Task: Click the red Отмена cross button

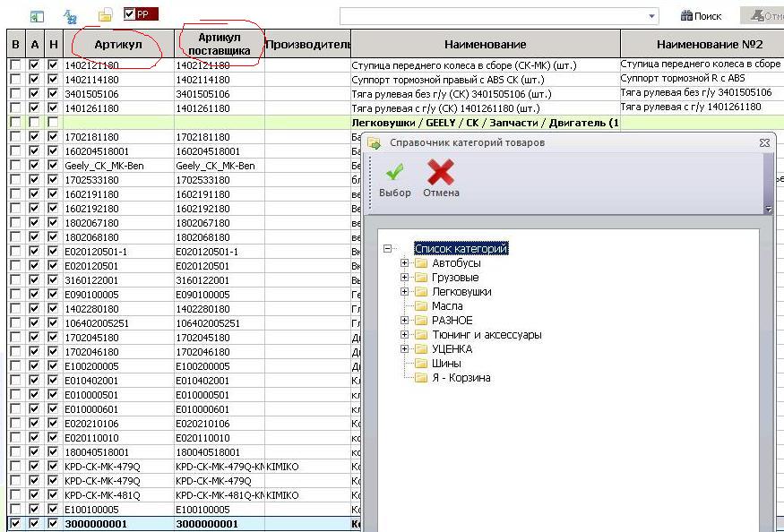Action: (x=441, y=179)
